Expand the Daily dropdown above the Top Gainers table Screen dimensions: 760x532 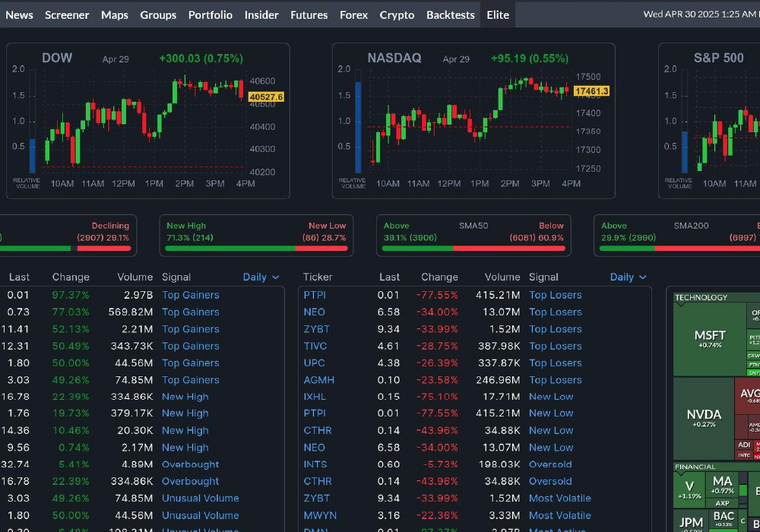coord(261,277)
